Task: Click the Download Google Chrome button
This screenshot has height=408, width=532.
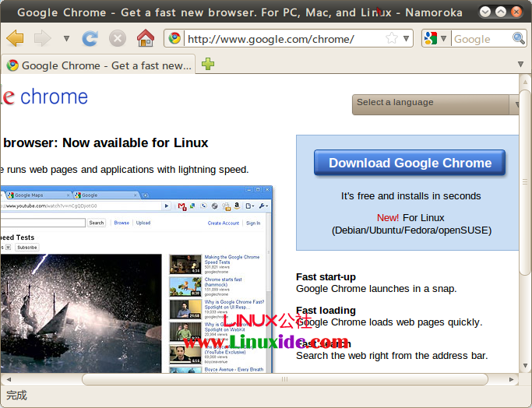Action: pyautogui.click(x=410, y=163)
